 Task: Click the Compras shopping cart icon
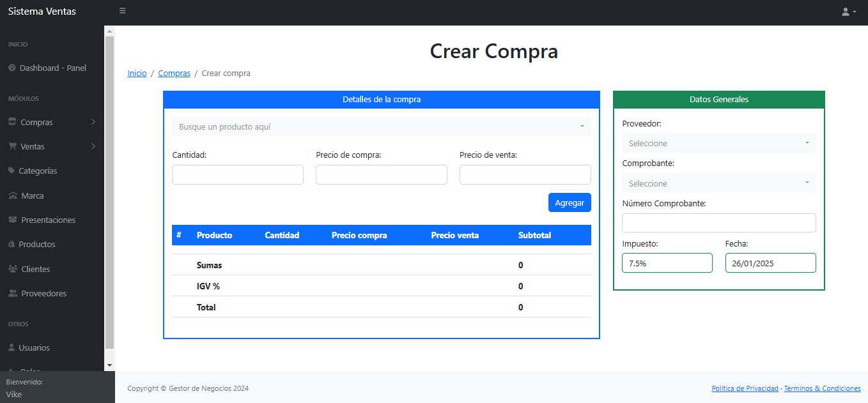click(13, 122)
